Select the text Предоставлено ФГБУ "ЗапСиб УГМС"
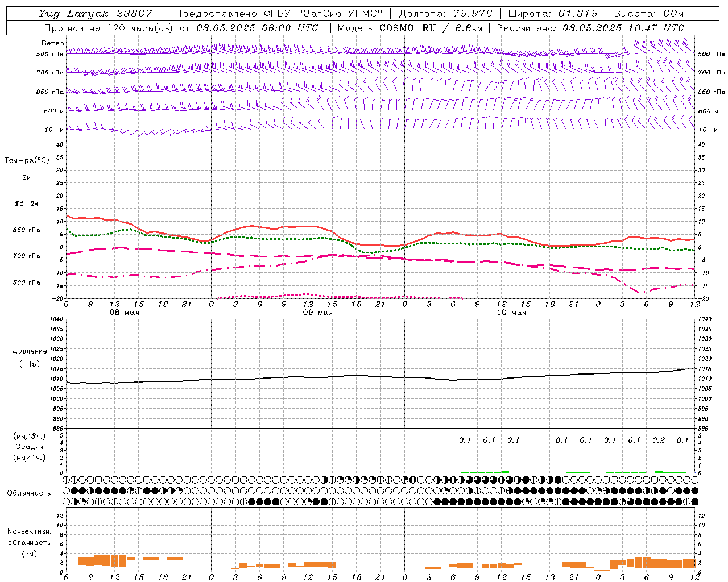The width and height of the screenshot is (728, 582). 279,14
